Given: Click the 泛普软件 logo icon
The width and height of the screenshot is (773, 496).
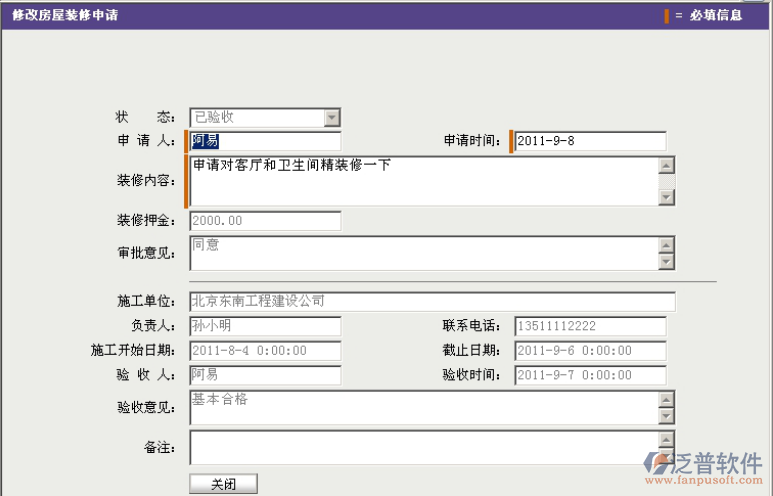Looking at the screenshot, I should (659, 463).
